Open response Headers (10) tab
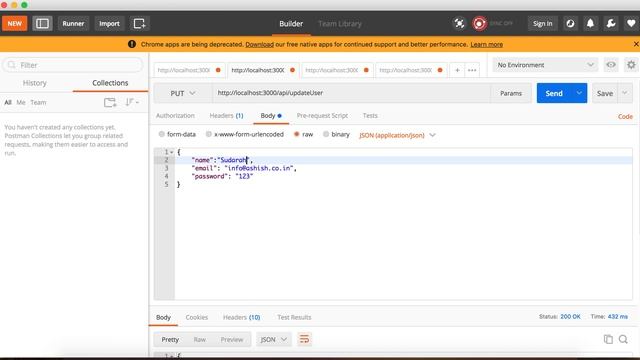Viewport: 640px width, 360px height. point(241,317)
